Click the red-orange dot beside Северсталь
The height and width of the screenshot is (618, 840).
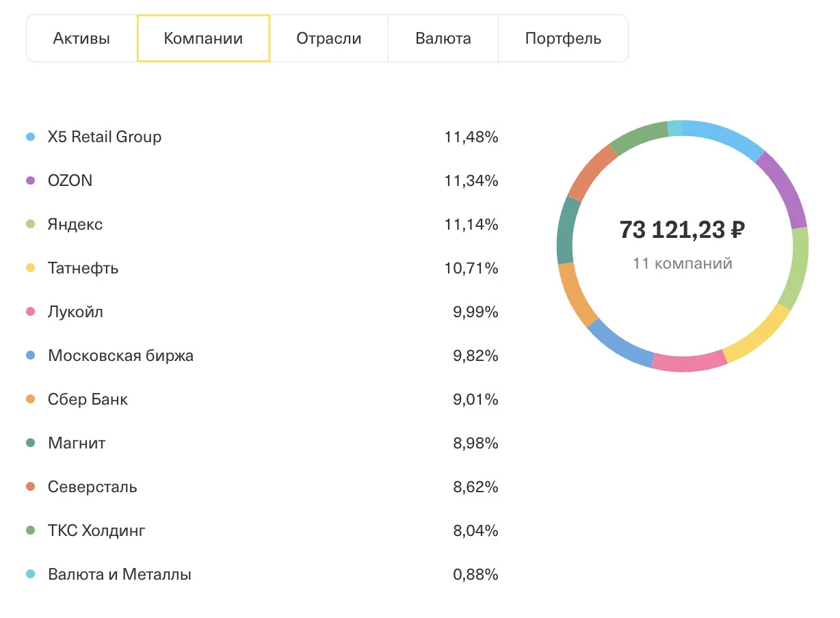[30, 487]
